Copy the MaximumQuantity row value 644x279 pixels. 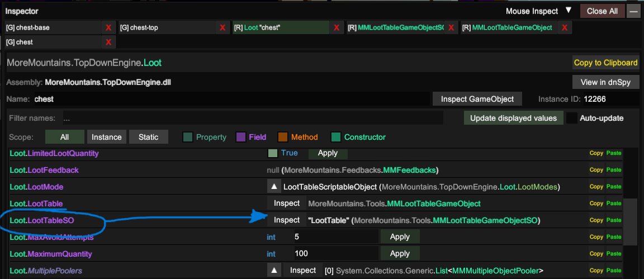[x=596, y=253]
